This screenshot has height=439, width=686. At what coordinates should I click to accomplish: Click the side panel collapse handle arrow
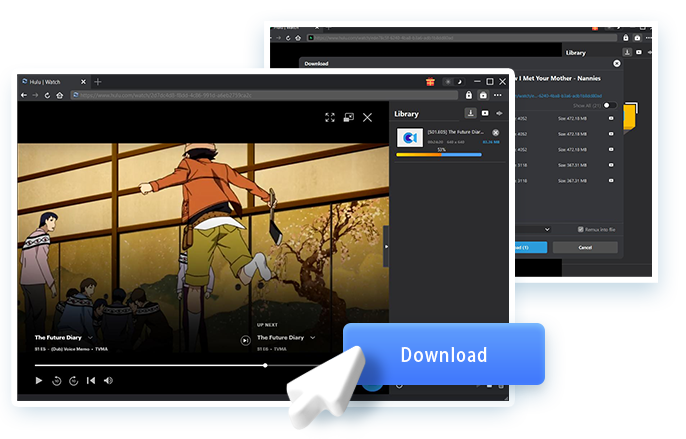click(x=386, y=246)
